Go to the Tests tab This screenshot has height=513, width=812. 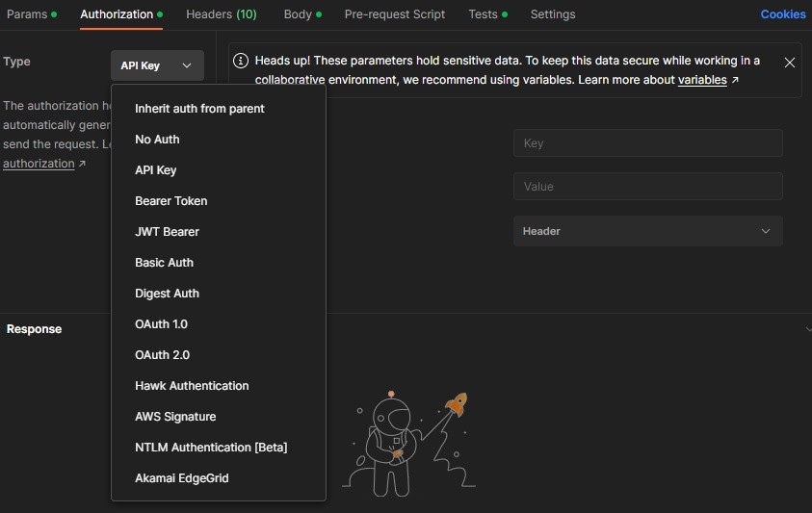point(487,14)
